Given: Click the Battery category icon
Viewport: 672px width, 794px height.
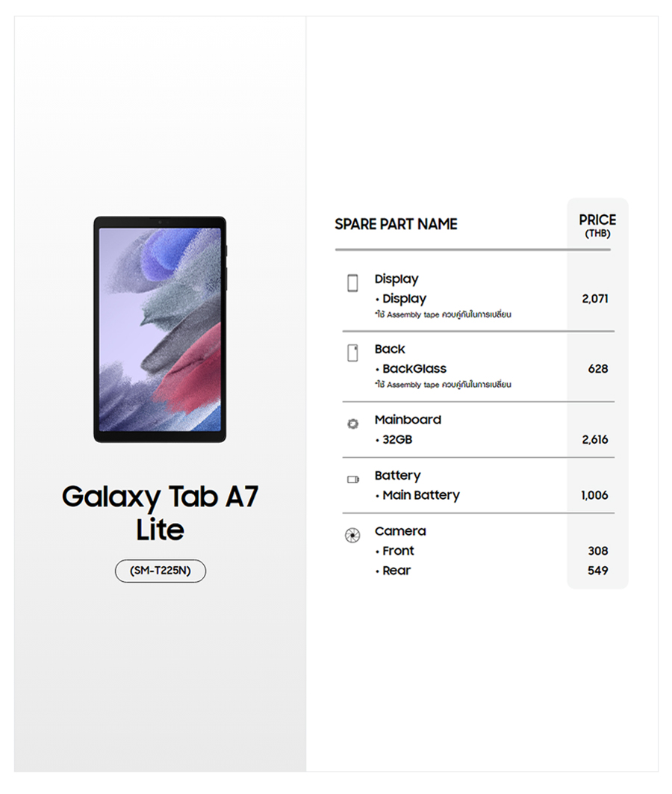Looking at the screenshot, I should pos(352,480).
